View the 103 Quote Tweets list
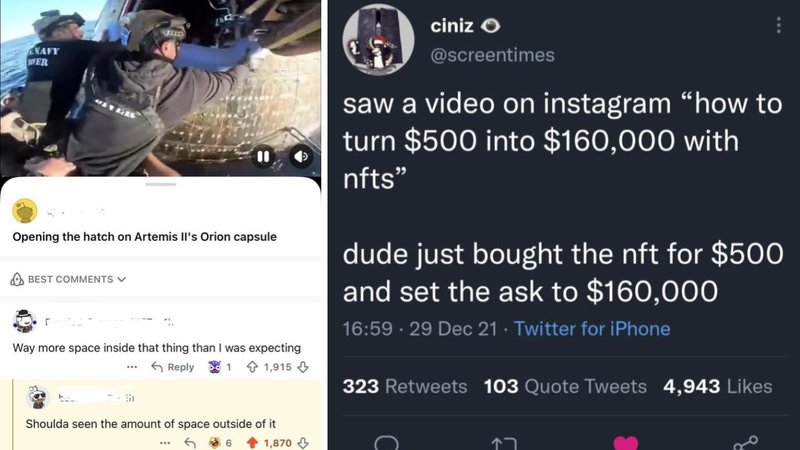 coord(565,386)
